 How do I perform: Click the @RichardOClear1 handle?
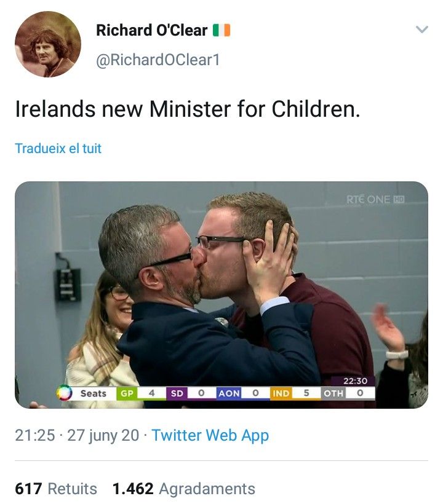pos(158,60)
